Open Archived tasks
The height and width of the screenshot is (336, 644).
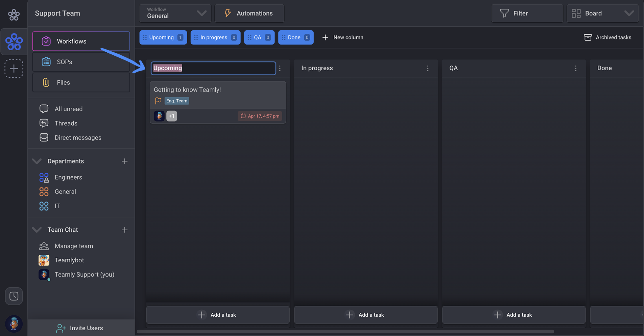[x=607, y=37]
